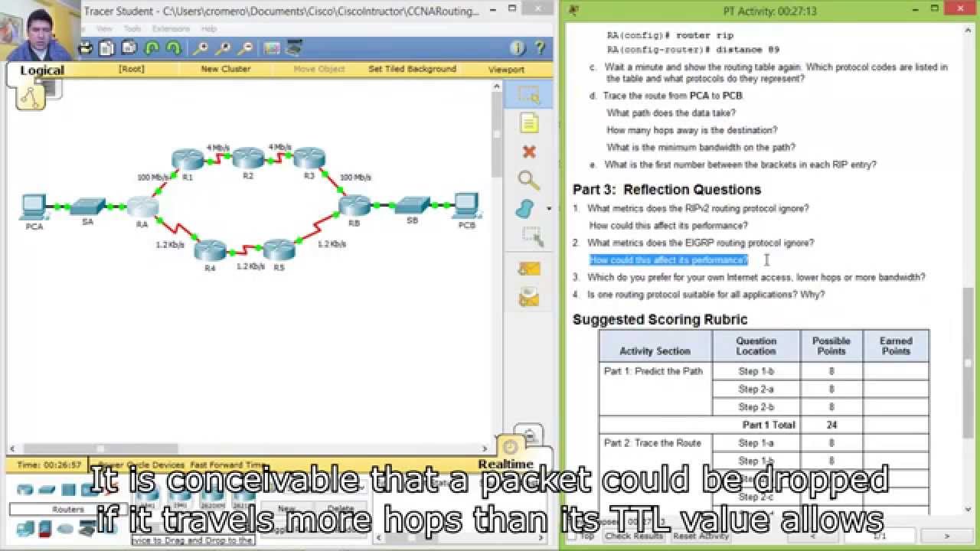Viewport: 980px width, 551px height.
Task: Select router R2 in the topology
Action: pos(248,159)
